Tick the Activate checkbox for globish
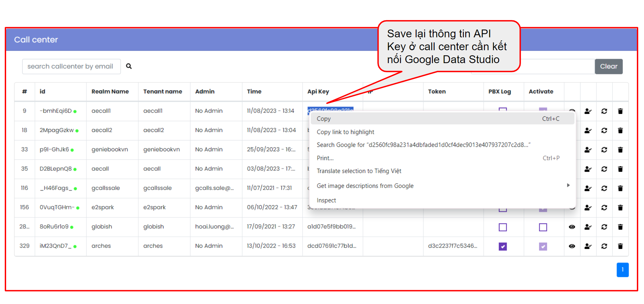This screenshot has height=304, width=644. click(543, 227)
